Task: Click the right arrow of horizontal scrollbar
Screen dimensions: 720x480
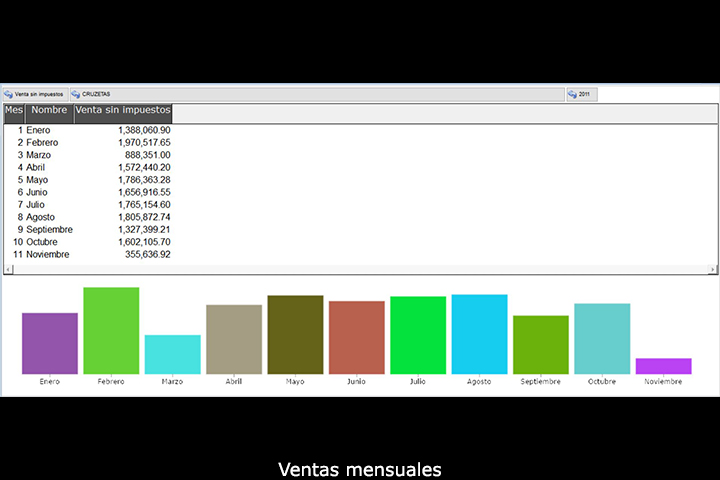Action: coord(712,269)
